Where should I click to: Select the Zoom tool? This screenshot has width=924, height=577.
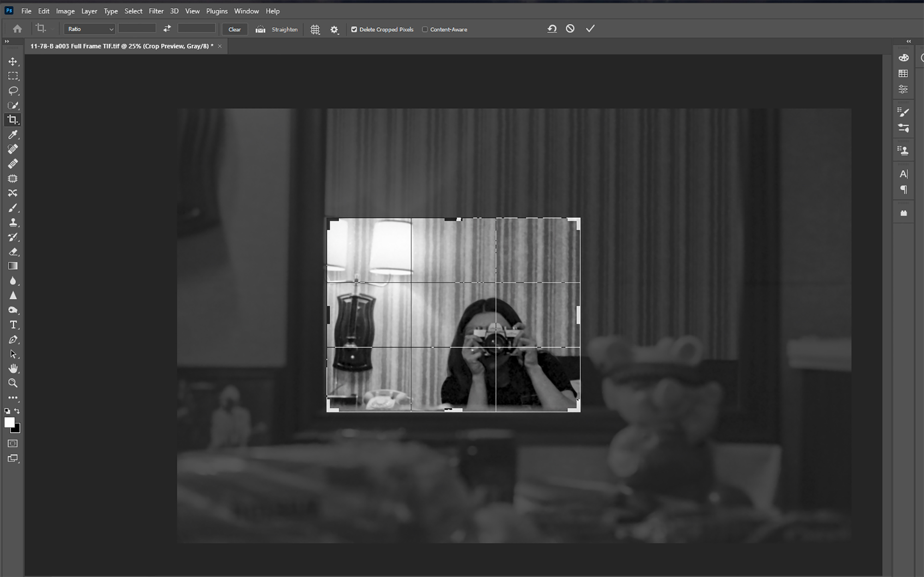[x=13, y=383]
